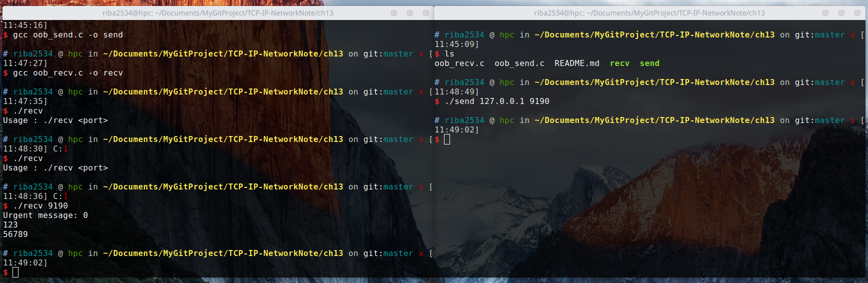Focus the right terminal via its title bar

pyautogui.click(x=649, y=13)
